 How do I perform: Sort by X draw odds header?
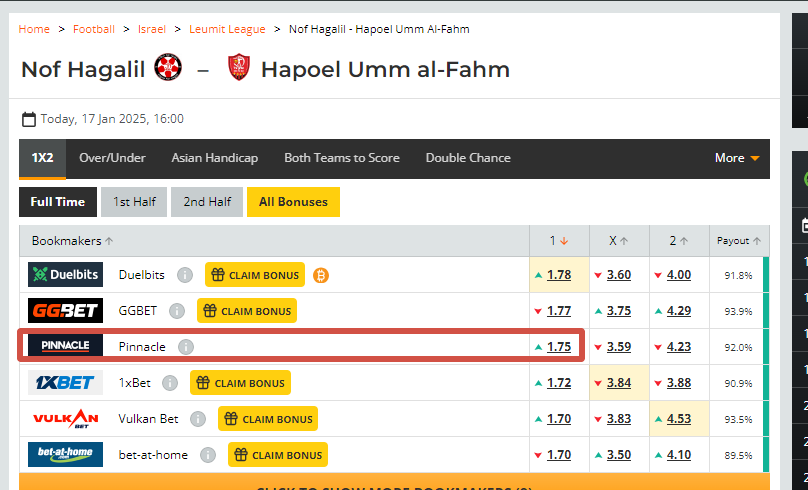618,241
